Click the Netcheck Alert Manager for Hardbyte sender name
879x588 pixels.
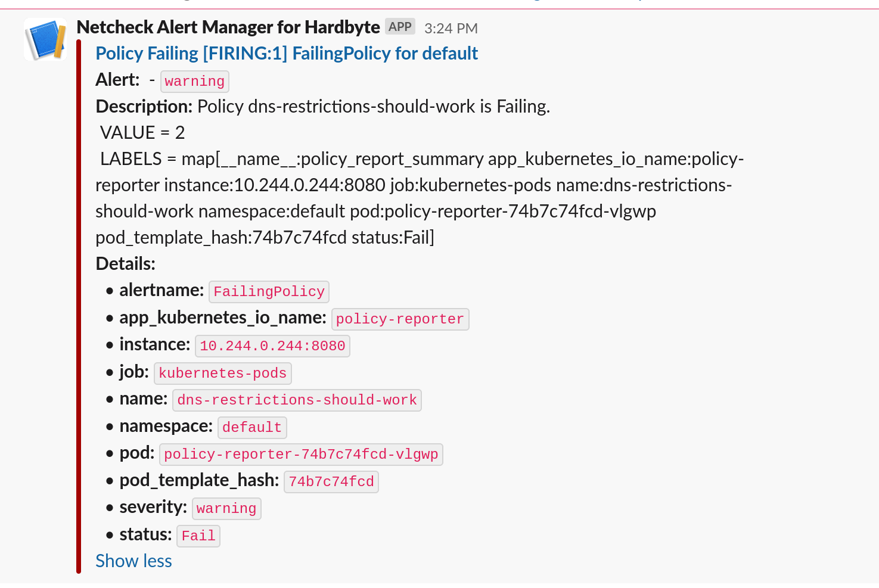[228, 27]
